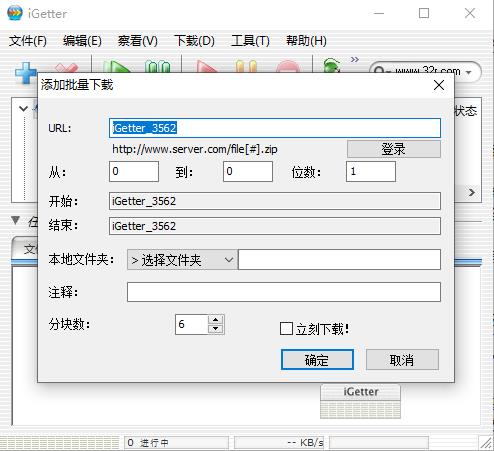Open the 察看(V) menu

[x=138, y=41]
